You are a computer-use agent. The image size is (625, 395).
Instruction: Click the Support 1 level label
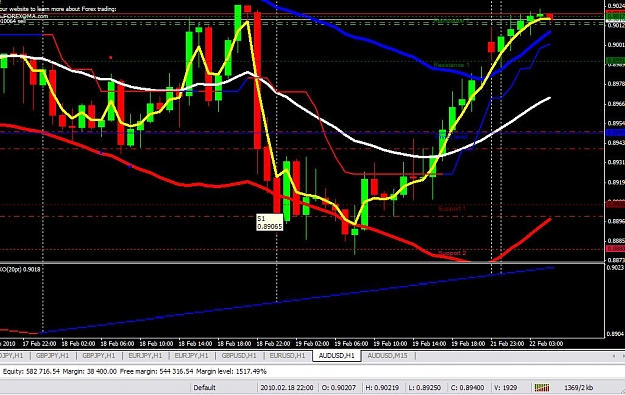tap(452, 208)
